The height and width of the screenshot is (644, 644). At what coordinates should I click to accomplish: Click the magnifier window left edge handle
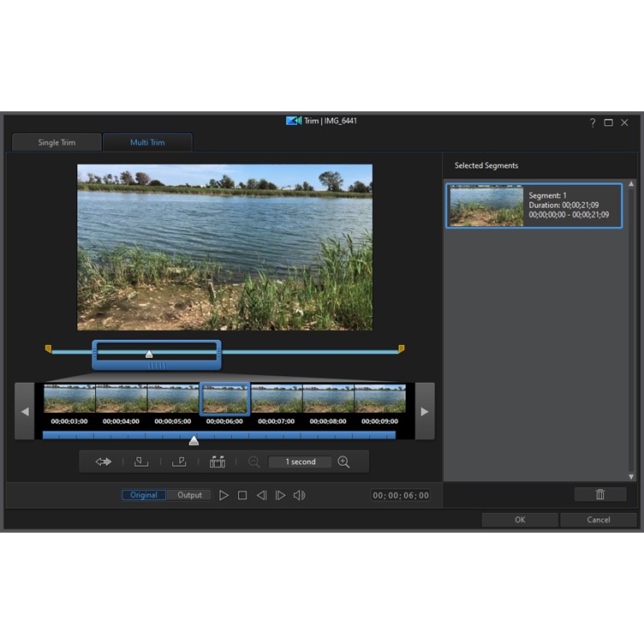pyautogui.click(x=95, y=352)
